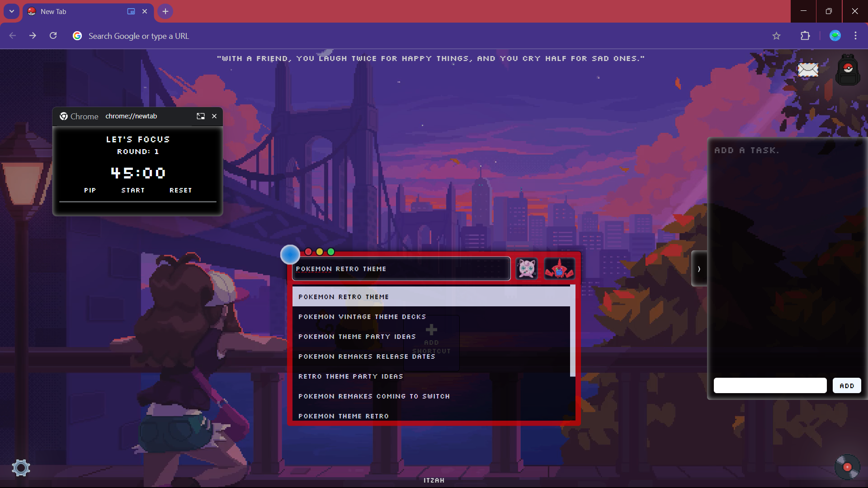Click the red dot on search widget
The width and height of the screenshot is (868, 488).
tap(308, 252)
